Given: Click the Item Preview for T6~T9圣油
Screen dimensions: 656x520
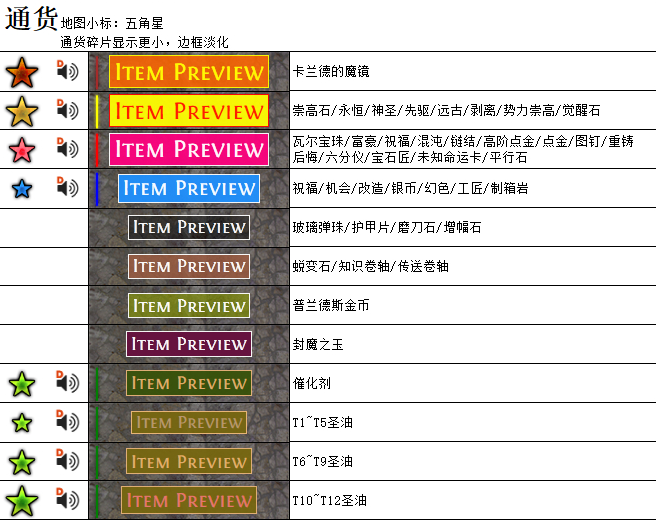Looking at the screenshot, I should click(189, 461).
